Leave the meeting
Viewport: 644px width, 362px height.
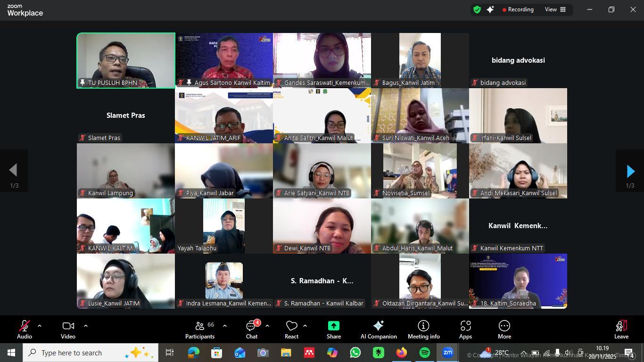click(621, 329)
